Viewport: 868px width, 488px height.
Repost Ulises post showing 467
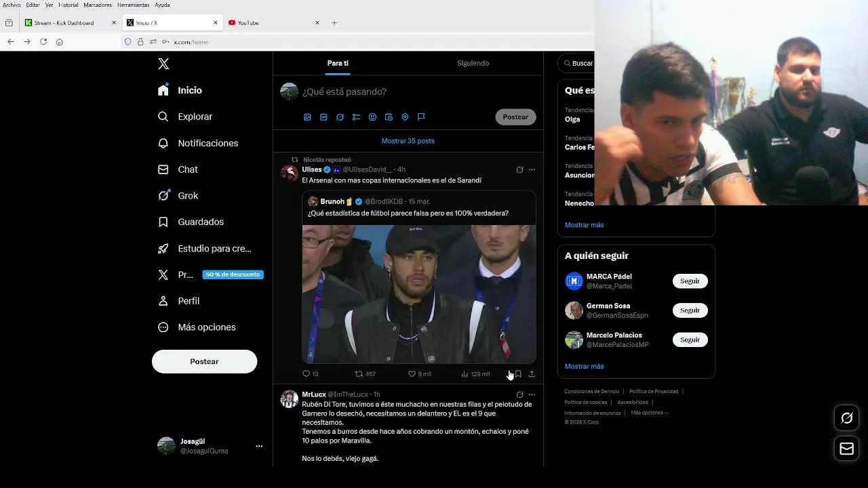[x=366, y=374]
